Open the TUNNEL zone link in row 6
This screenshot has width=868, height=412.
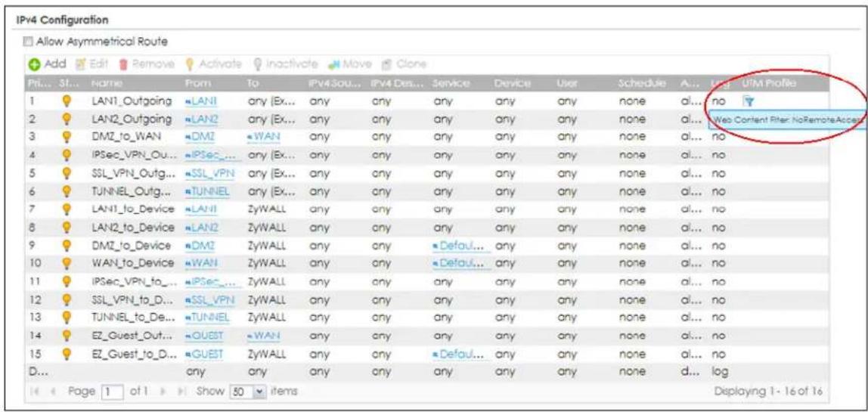point(208,191)
